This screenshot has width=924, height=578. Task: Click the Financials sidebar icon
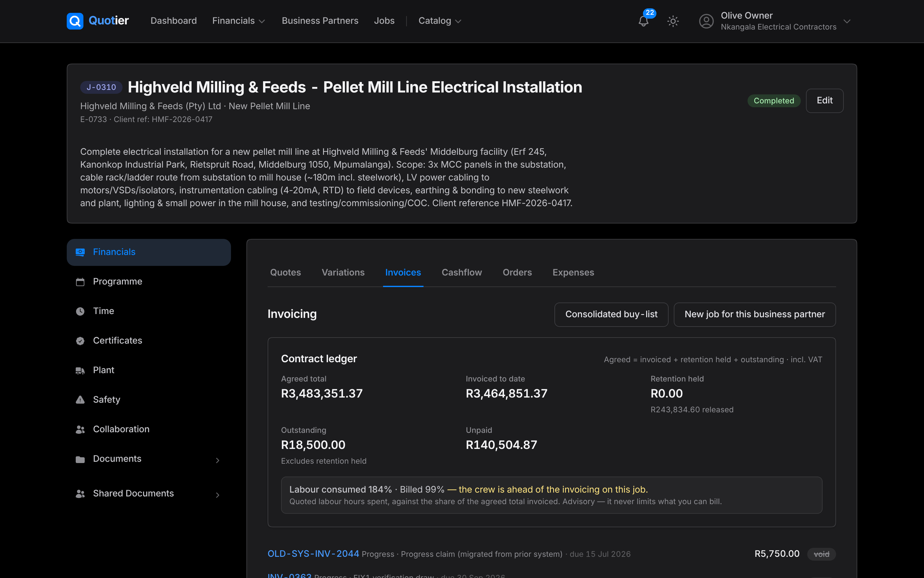(80, 252)
